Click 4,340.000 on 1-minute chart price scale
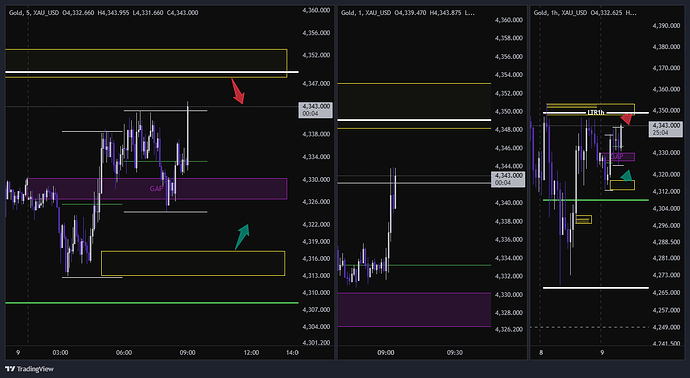Viewport: 690px width, 378px height. point(509,203)
